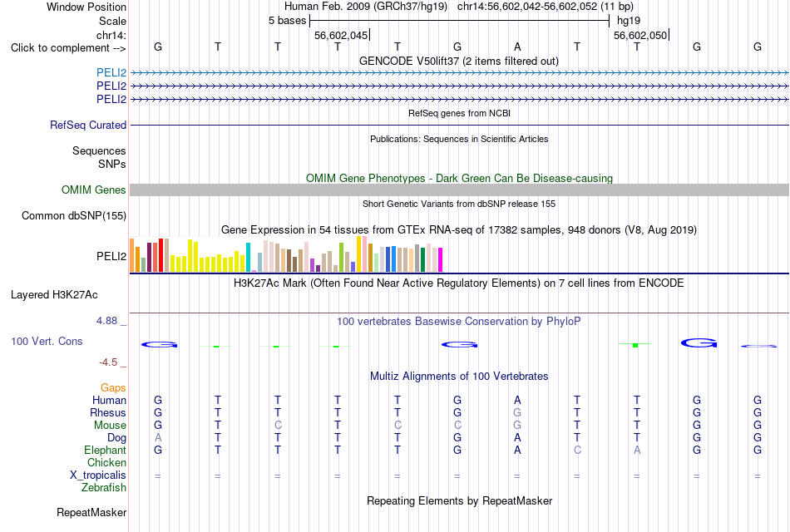Click the Scale label
Viewport: 790px width, 532px height.
[x=112, y=21]
